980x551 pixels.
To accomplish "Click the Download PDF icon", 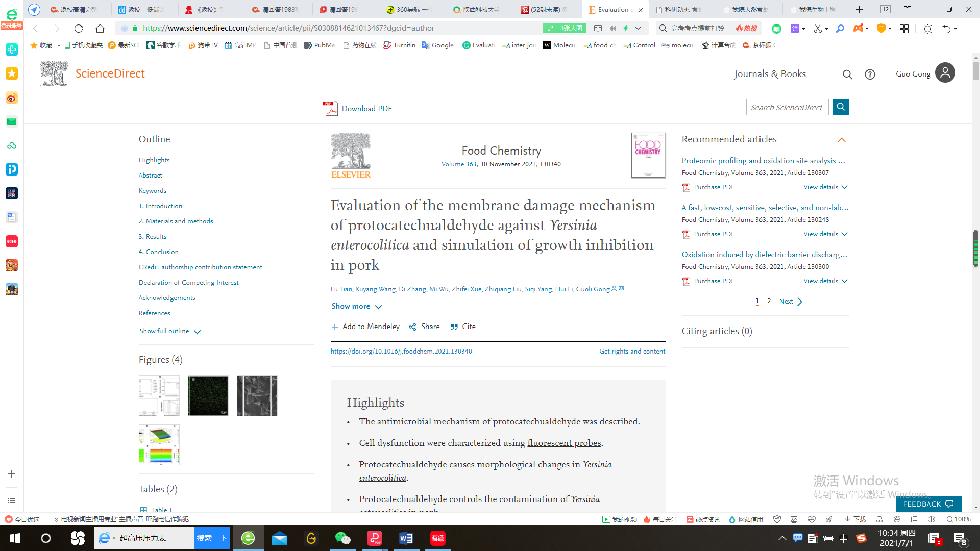I will click(x=330, y=108).
